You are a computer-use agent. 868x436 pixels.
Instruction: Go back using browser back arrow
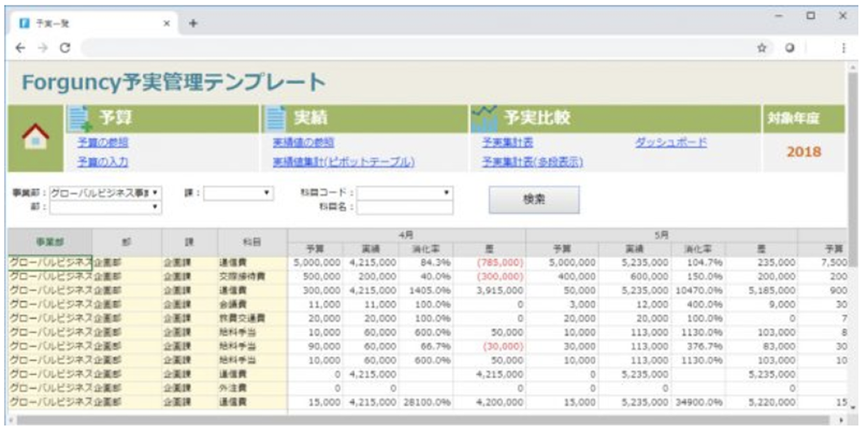[x=20, y=48]
